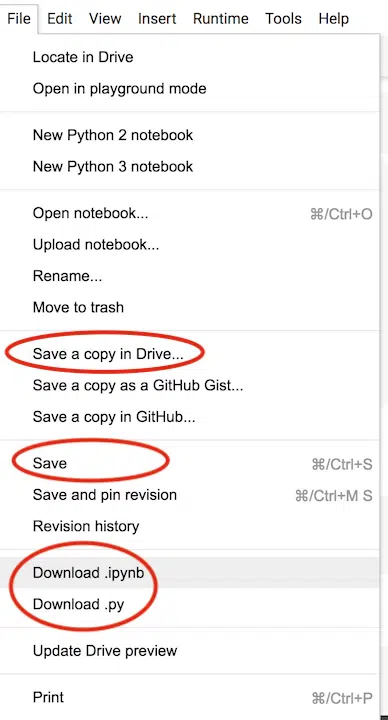Open the Runtime menu
This screenshot has width=388, height=720.
pos(220,18)
